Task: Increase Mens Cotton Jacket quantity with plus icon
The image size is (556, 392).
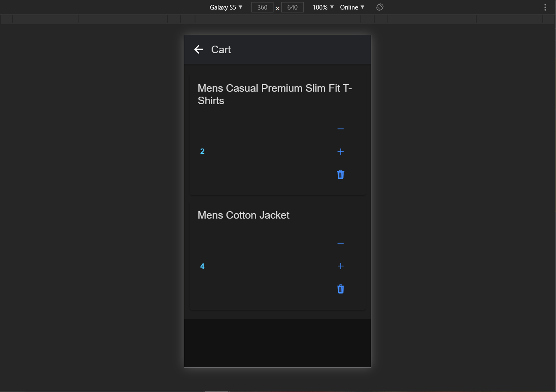Action: [340, 266]
